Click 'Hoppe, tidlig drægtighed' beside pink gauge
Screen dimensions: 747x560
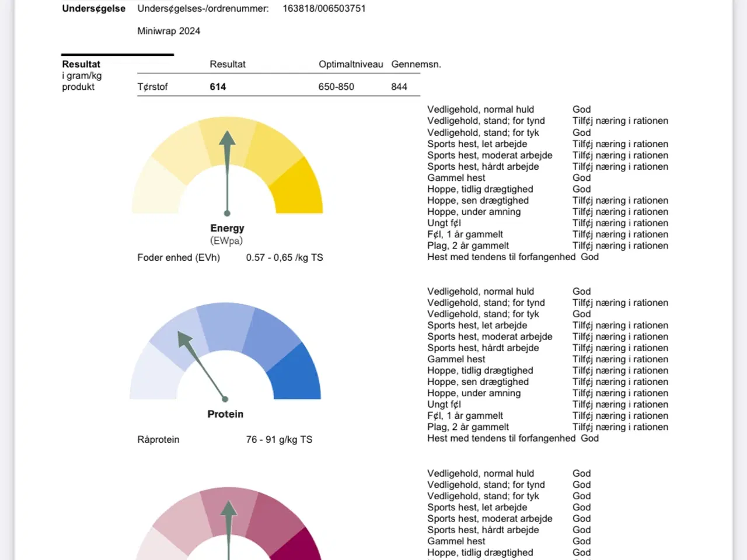(480, 552)
